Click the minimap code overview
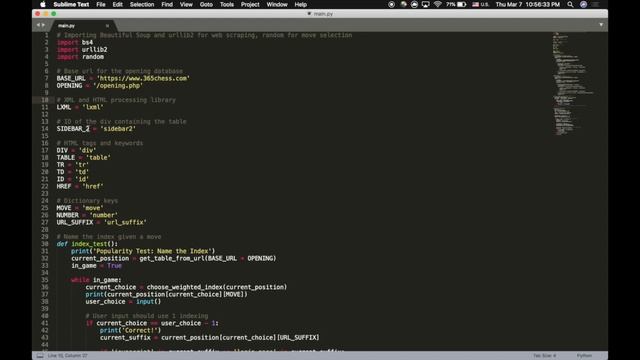 (x=573, y=84)
